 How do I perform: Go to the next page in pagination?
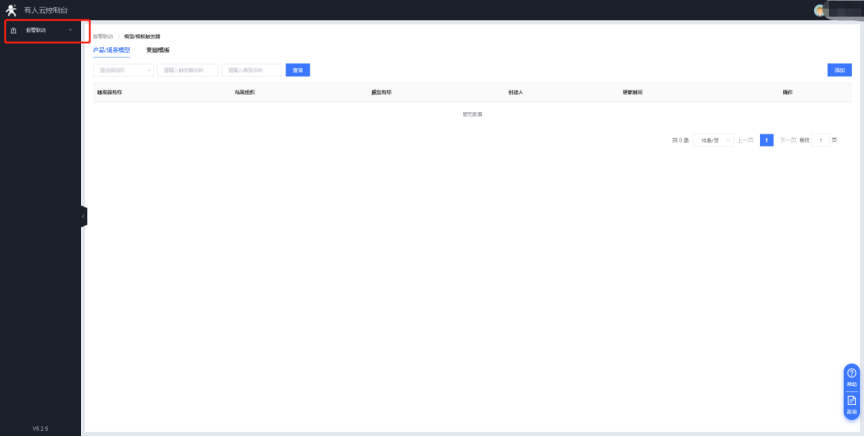tap(787, 140)
